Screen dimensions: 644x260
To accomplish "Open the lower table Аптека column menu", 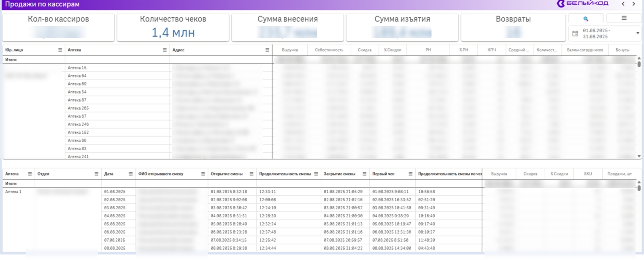I will click(30, 174).
